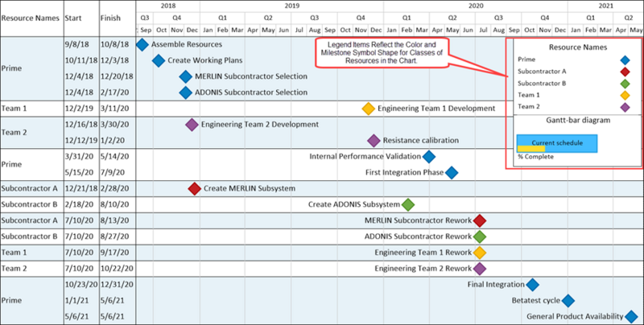Screen dimensions: 644x325
Task: Click the Gantt-bar diagram legend heading
Action: tap(578, 120)
